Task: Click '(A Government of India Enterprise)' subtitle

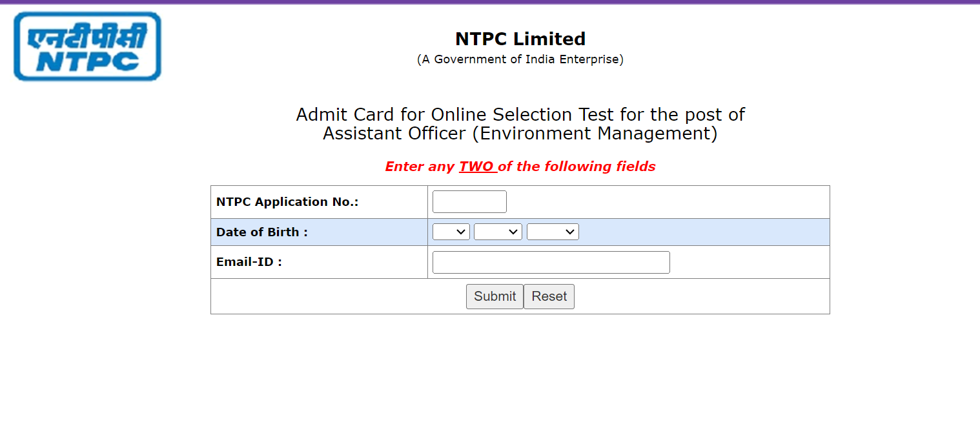Action: (x=520, y=59)
